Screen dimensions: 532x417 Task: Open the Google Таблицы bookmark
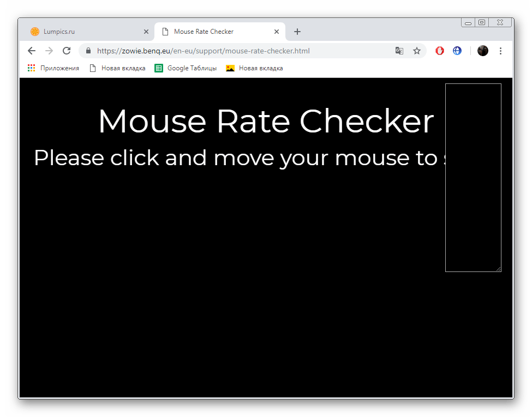(x=186, y=68)
